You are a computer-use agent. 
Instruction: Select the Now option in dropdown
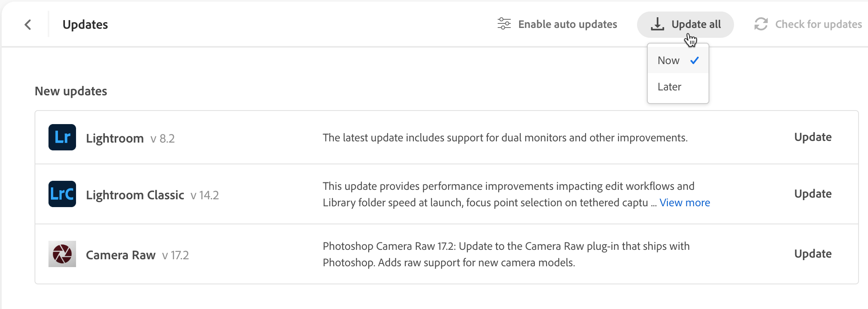pos(669,60)
